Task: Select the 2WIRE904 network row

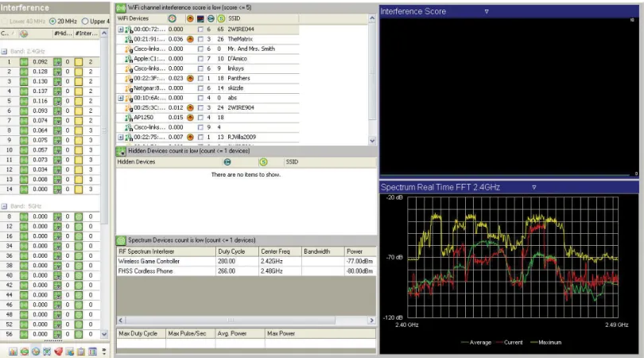Action: tap(208, 107)
